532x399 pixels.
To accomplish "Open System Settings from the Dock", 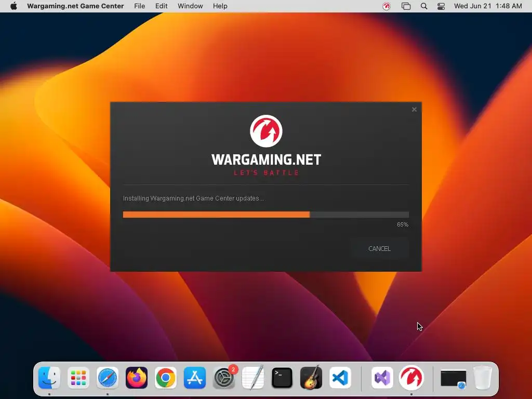I will click(x=224, y=378).
